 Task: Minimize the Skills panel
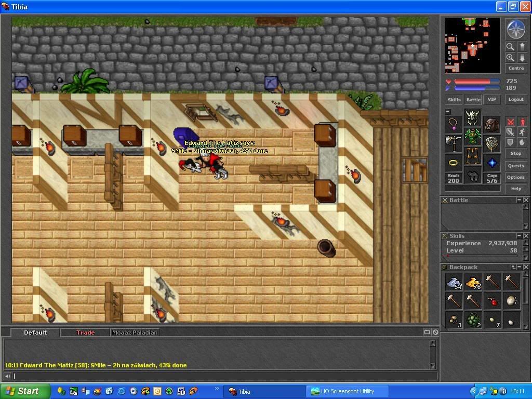(x=519, y=236)
